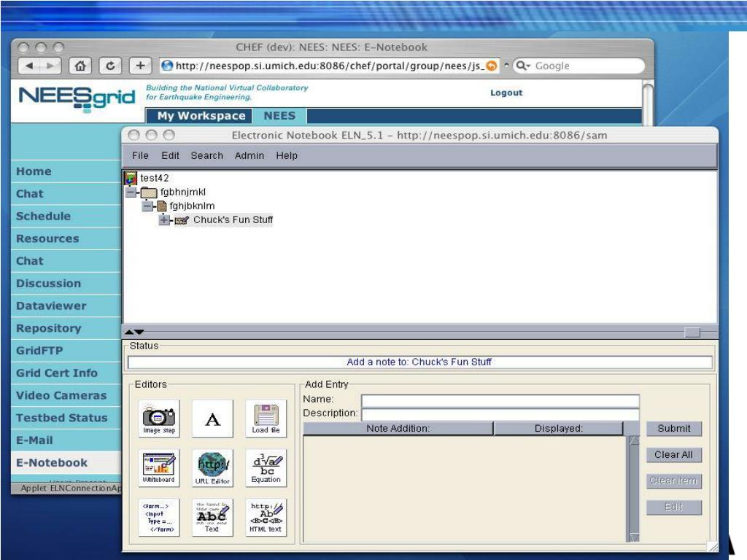Launch the Whiteboard editor
Screen dimensions: 747x560
158,467
